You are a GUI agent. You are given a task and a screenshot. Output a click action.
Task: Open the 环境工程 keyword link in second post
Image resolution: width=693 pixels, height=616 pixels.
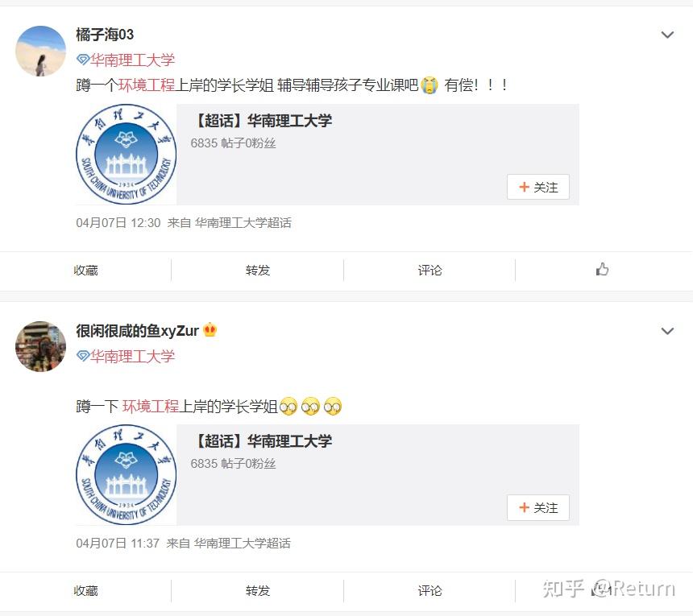[151, 407]
